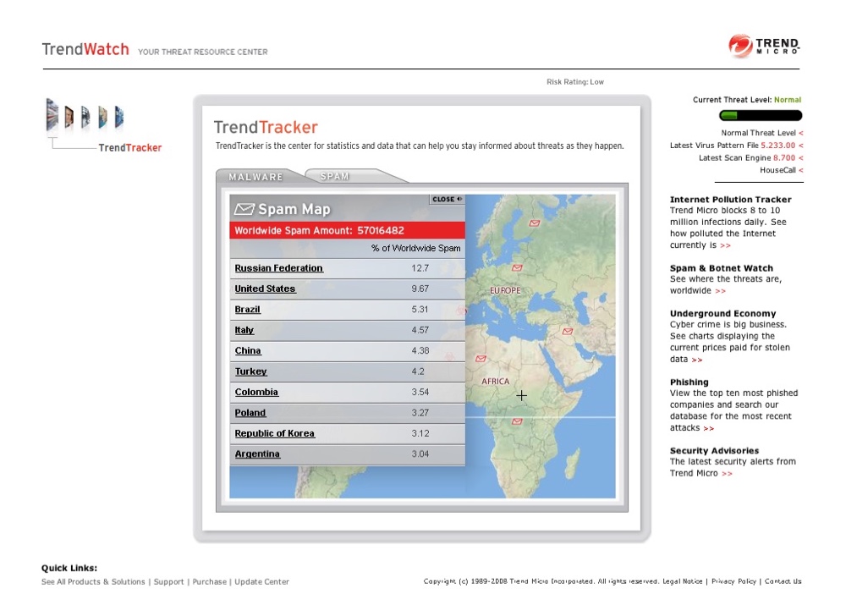Image resolution: width=846 pixels, height=616 pixels.
Task: Click the spam envelope marker in southern Africa
Action: point(518,421)
